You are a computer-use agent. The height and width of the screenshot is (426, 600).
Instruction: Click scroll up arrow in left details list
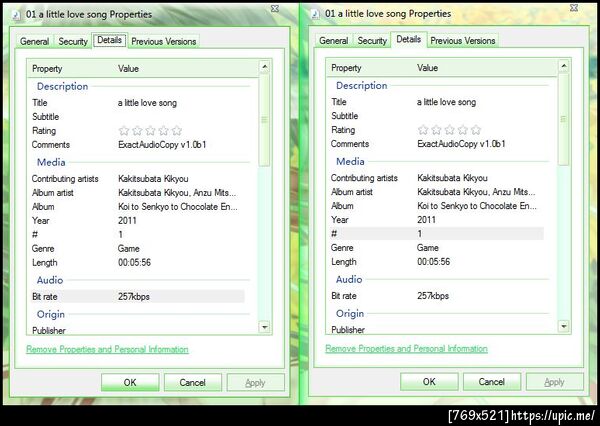[264, 67]
